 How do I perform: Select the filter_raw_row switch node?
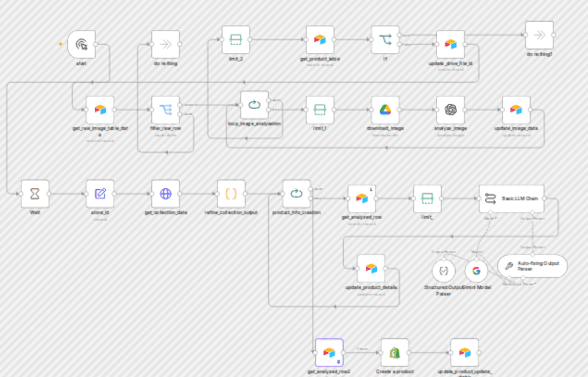pos(166,110)
